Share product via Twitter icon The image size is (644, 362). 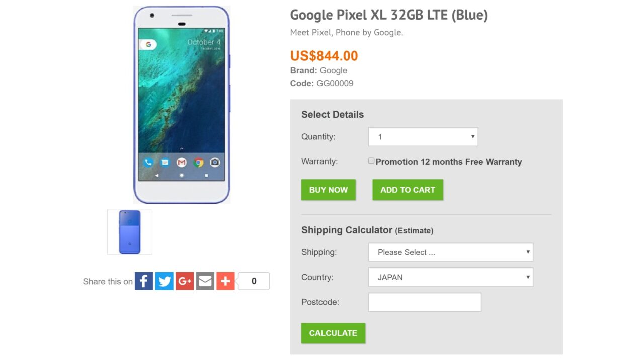pyautogui.click(x=165, y=281)
